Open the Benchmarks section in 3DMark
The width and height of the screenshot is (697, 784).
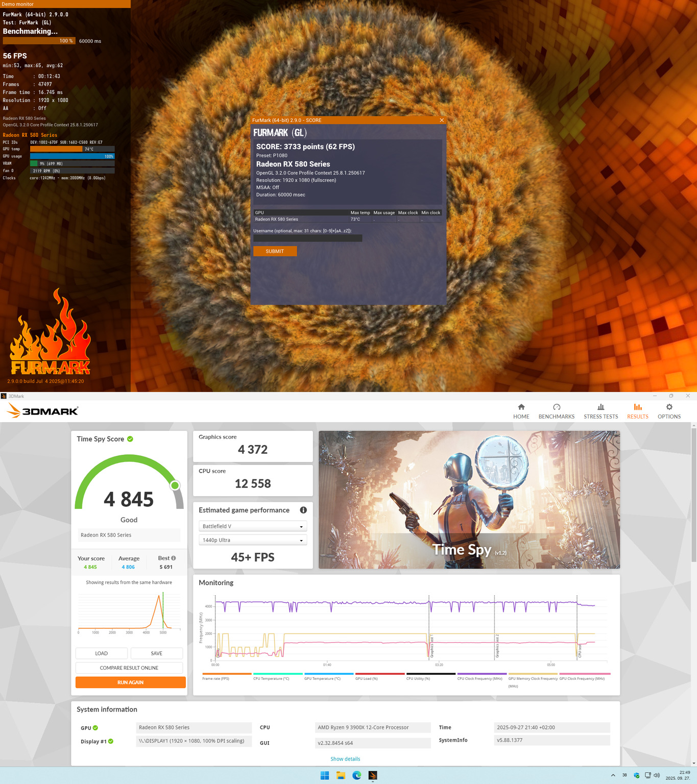point(556,411)
